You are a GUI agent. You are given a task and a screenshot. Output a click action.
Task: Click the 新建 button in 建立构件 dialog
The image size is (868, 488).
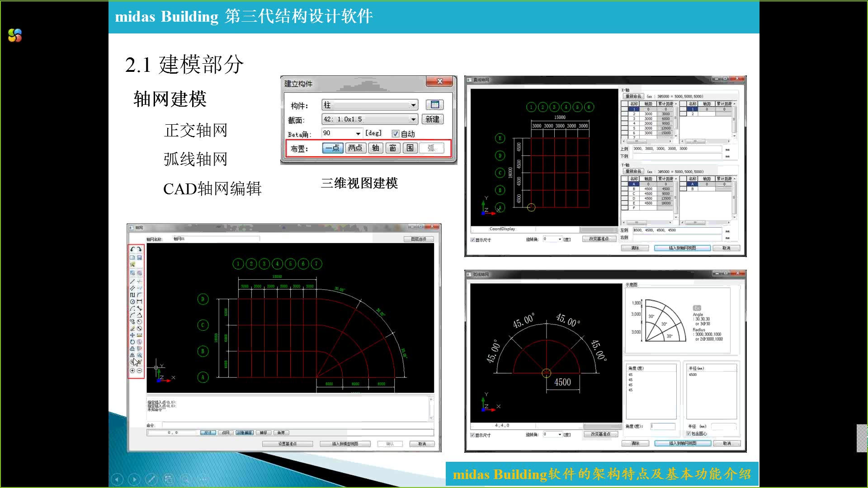point(433,119)
